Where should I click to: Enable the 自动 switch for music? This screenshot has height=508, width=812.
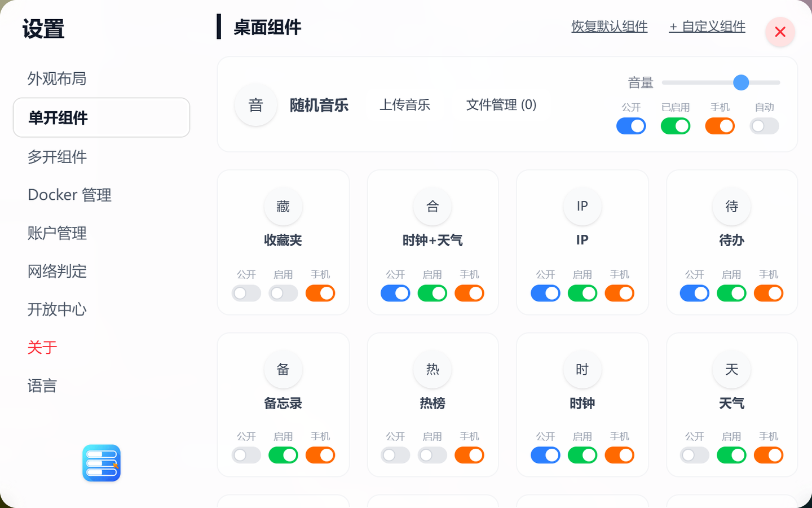(x=765, y=126)
